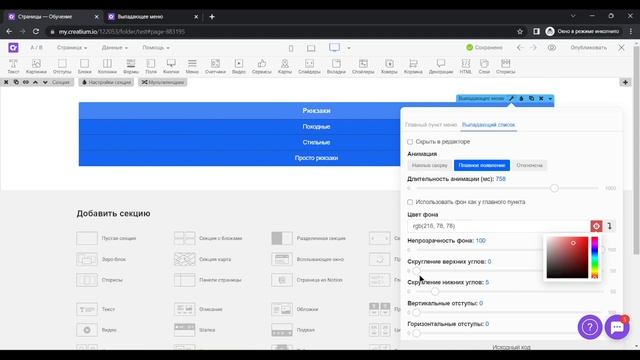Screen dimensions: 640x360
Task: Switch to the Страницы — Обучение browser tab
Action: point(53,17)
